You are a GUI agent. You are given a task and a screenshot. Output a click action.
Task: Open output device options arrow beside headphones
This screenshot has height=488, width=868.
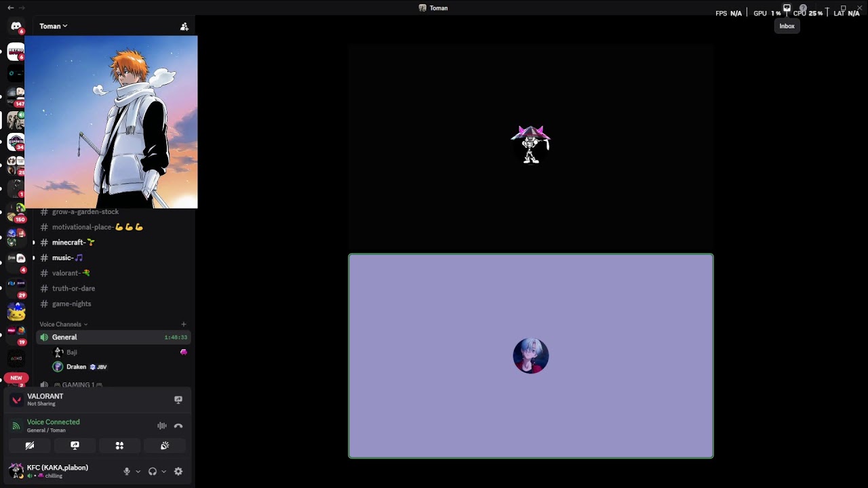[163, 471]
